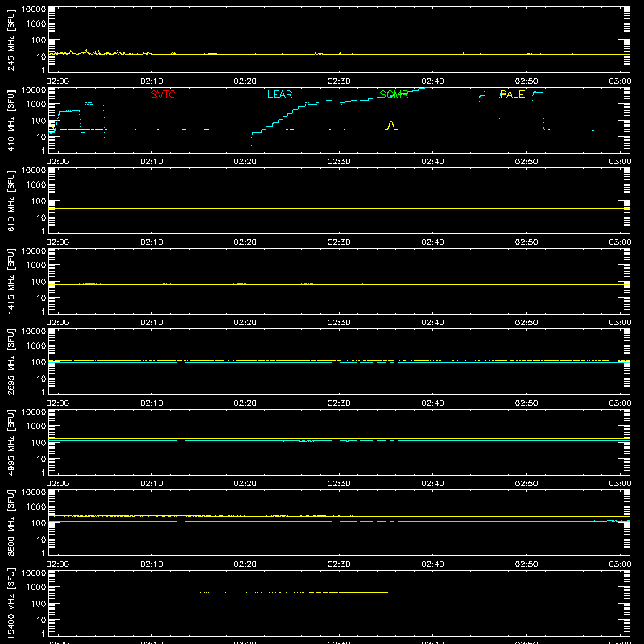Viewport: 644px width, 644px height.
Task: Click 02:30 time label under 410 MHz panel
Action: (339, 162)
